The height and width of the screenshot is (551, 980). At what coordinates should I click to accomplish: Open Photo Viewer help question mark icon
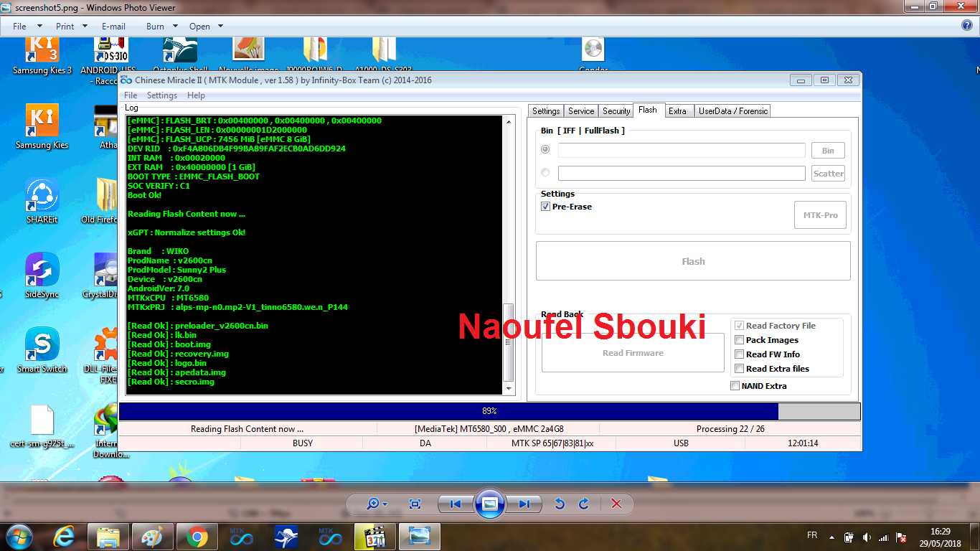coord(967,25)
